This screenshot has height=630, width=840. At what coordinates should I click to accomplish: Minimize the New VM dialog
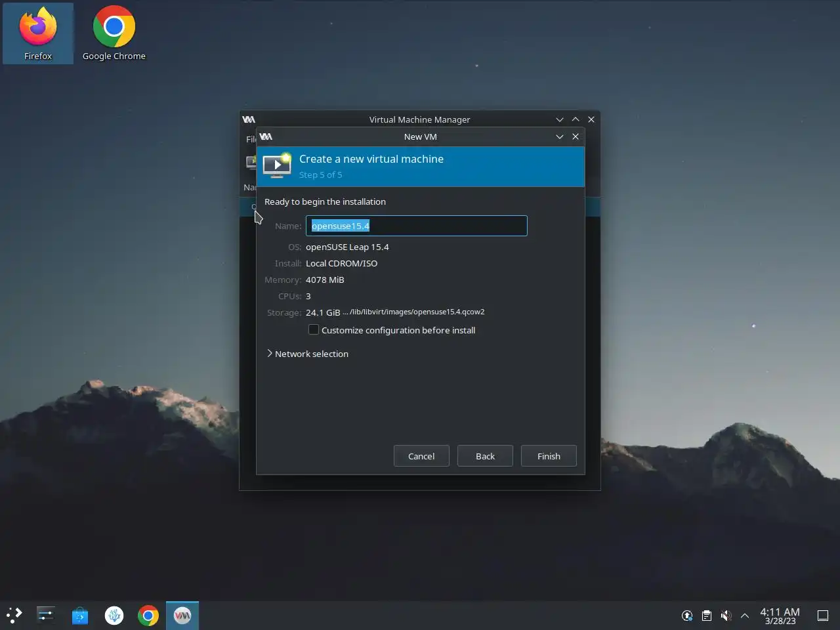click(560, 136)
